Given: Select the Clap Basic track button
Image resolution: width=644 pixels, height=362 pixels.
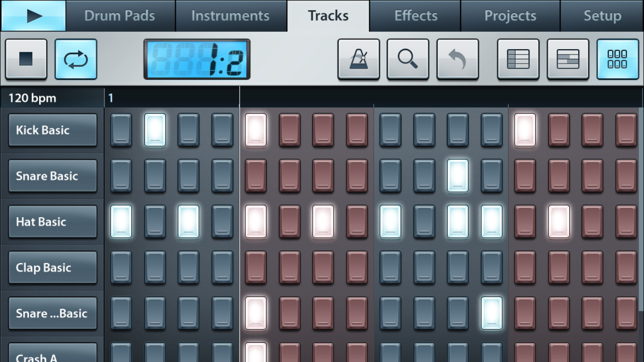Looking at the screenshot, I should (53, 267).
